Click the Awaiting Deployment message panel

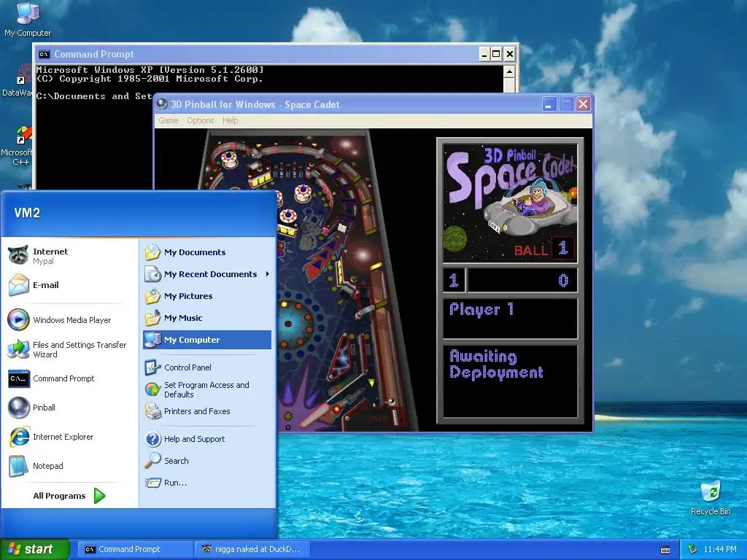[x=510, y=381]
